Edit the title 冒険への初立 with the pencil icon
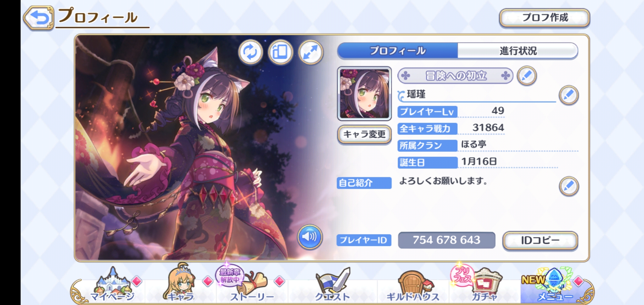Screen dimensions: 644x305 (x=527, y=76)
